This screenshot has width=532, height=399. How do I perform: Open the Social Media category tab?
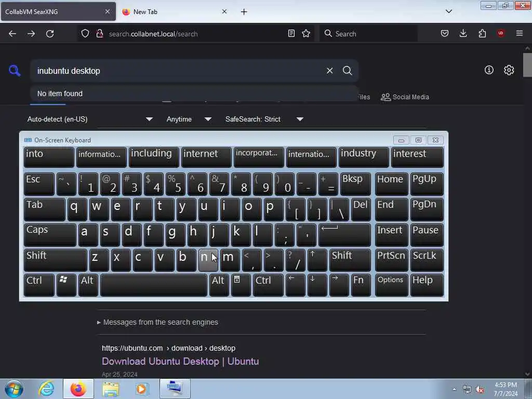[x=405, y=97]
